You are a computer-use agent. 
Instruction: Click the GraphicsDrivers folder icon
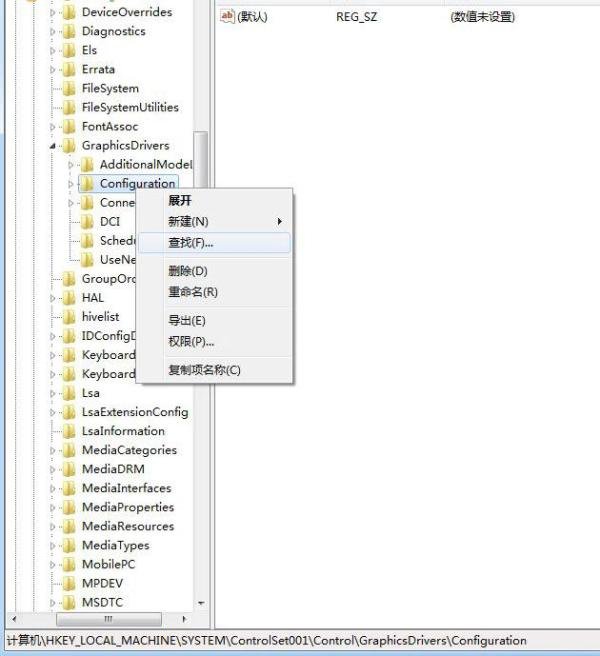[x=69, y=146]
